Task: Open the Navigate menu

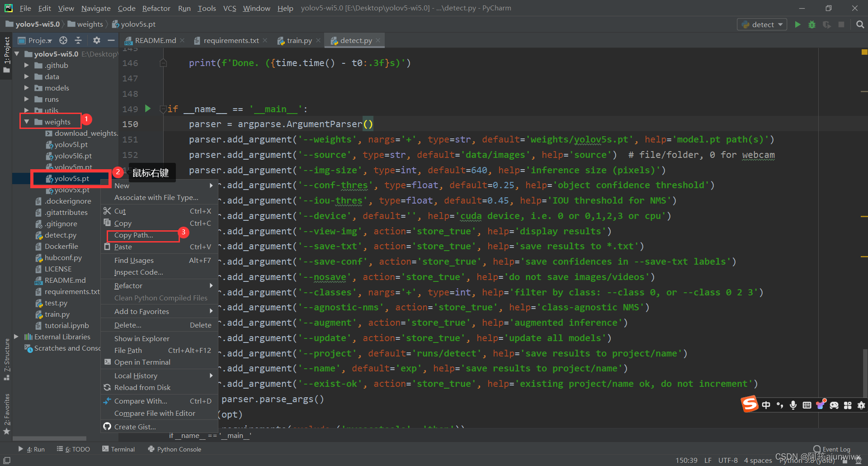Action: (96, 8)
